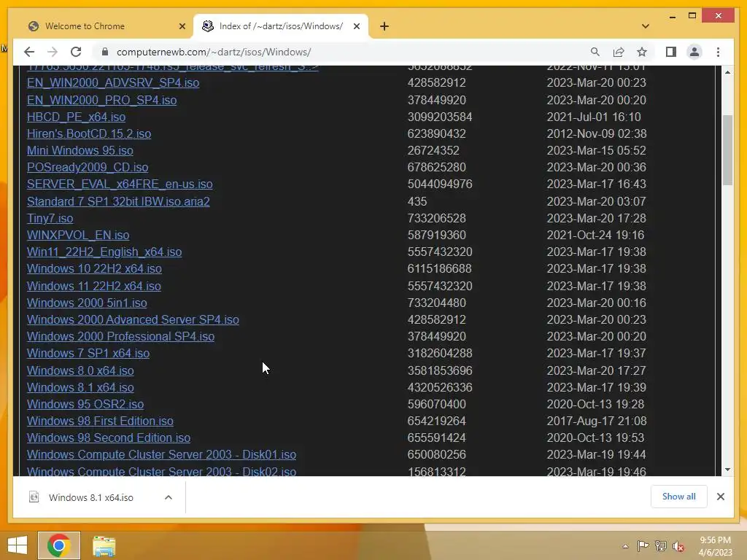Show hidden tray icons
747x560 pixels.
(625, 546)
